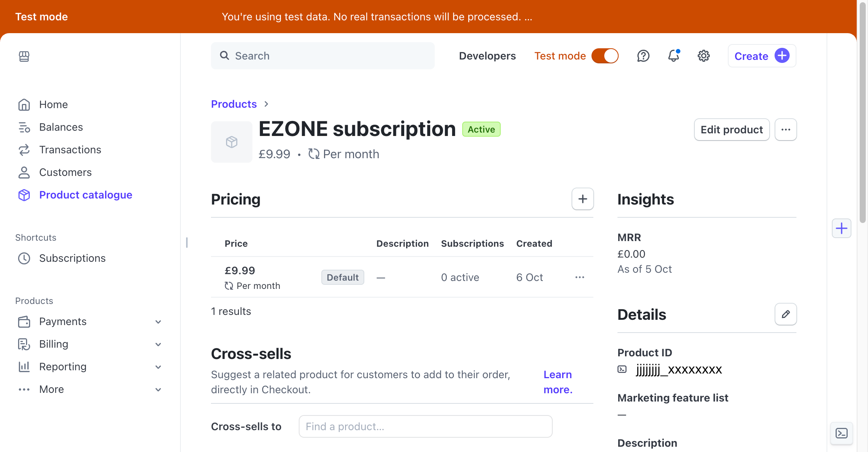Select the Customers sidebar icon
This screenshot has width=868, height=452.
24,172
